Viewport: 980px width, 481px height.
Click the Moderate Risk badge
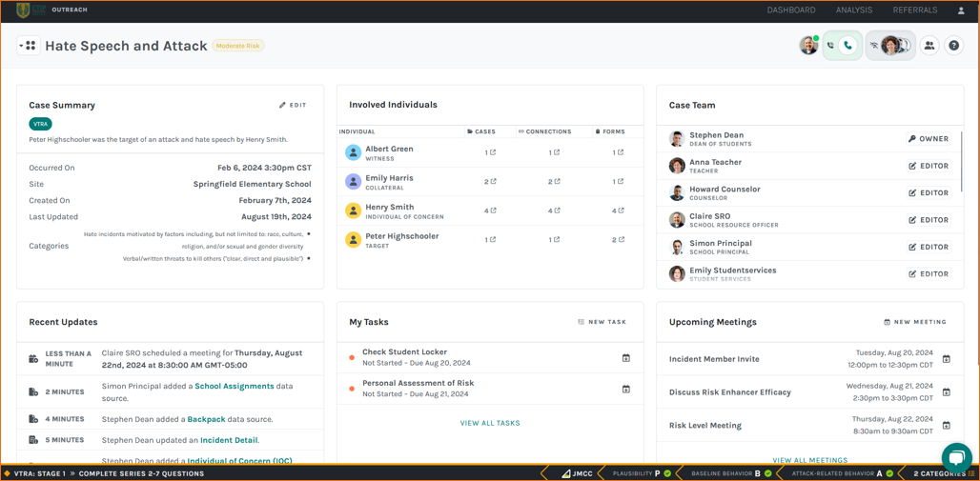(x=238, y=46)
